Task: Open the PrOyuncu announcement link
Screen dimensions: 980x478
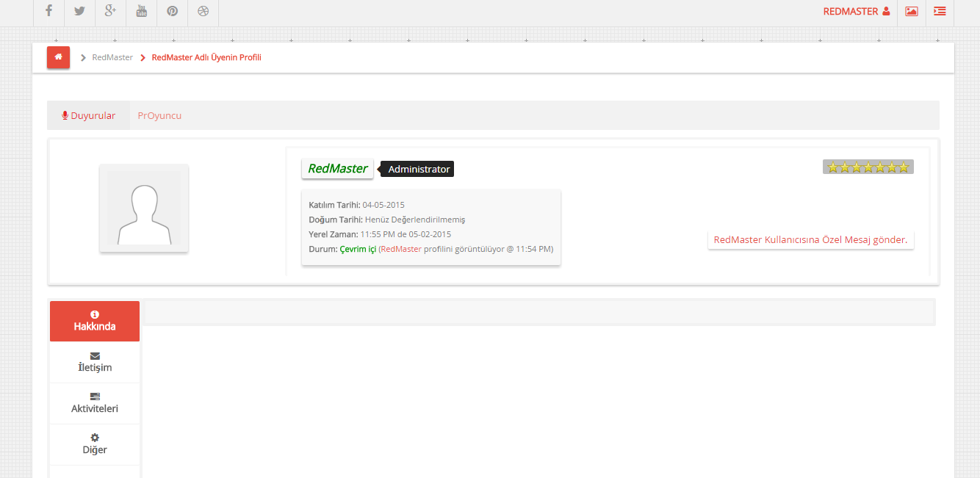Action: pyautogui.click(x=159, y=115)
